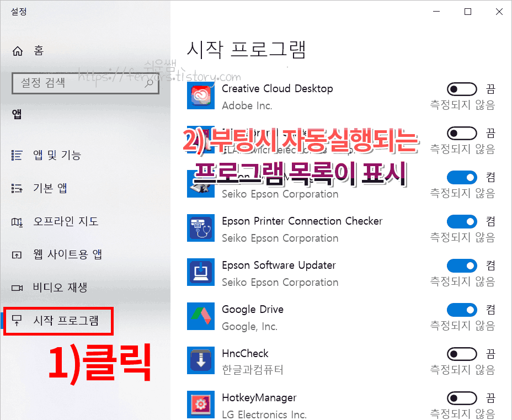Click the Creative Cloud Desktop name text

tap(277, 89)
